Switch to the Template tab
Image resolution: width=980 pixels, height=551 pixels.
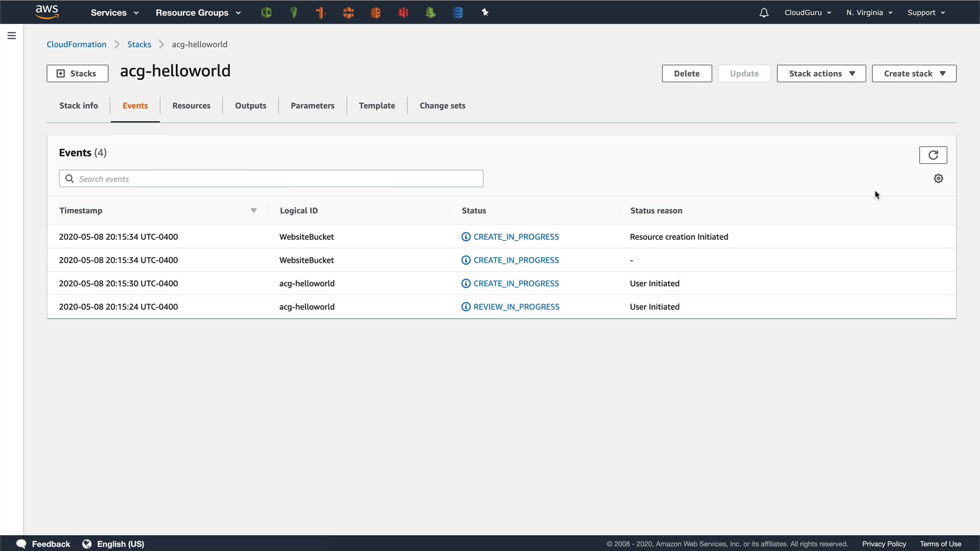point(377,106)
